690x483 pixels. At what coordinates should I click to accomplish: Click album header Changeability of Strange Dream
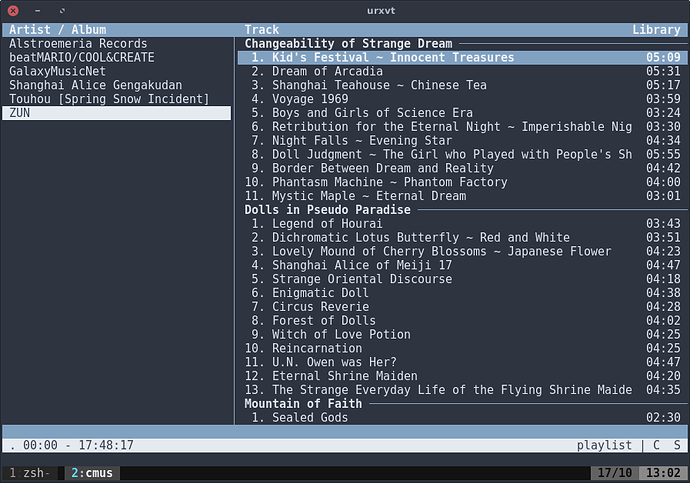tap(348, 44)
